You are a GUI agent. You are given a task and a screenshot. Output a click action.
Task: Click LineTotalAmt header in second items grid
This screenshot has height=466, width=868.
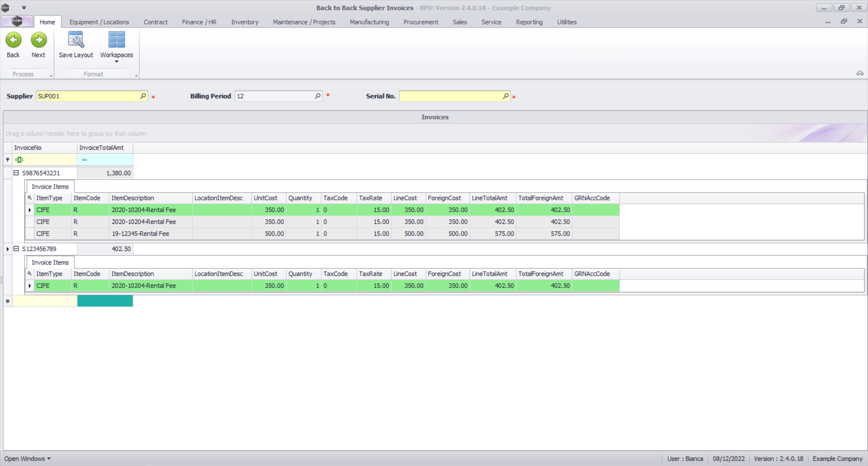pyautogui.click(x=493, y=274)
